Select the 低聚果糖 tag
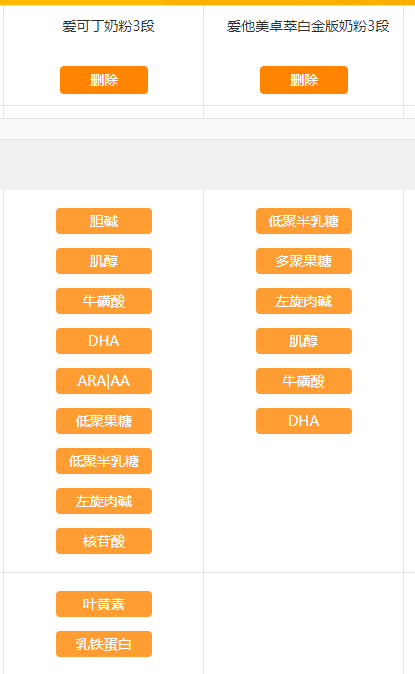This screenshot has height=674, width=415. point(104,421)
